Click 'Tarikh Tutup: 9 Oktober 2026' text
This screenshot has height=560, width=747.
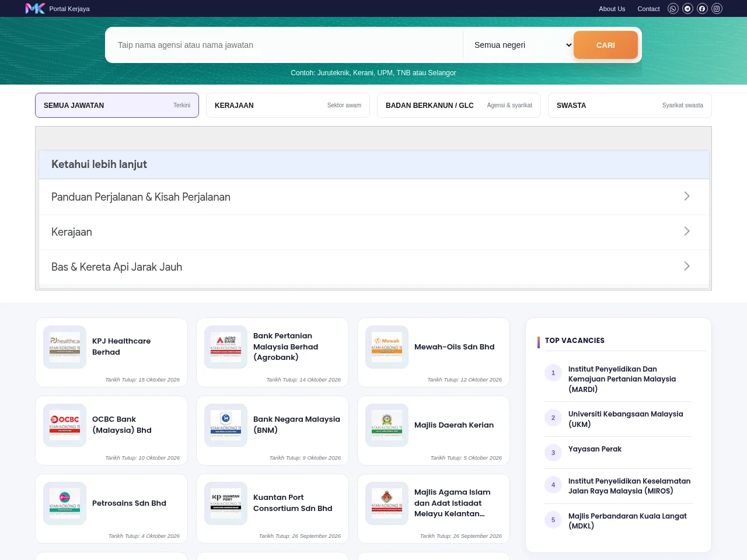coord(305,458)
